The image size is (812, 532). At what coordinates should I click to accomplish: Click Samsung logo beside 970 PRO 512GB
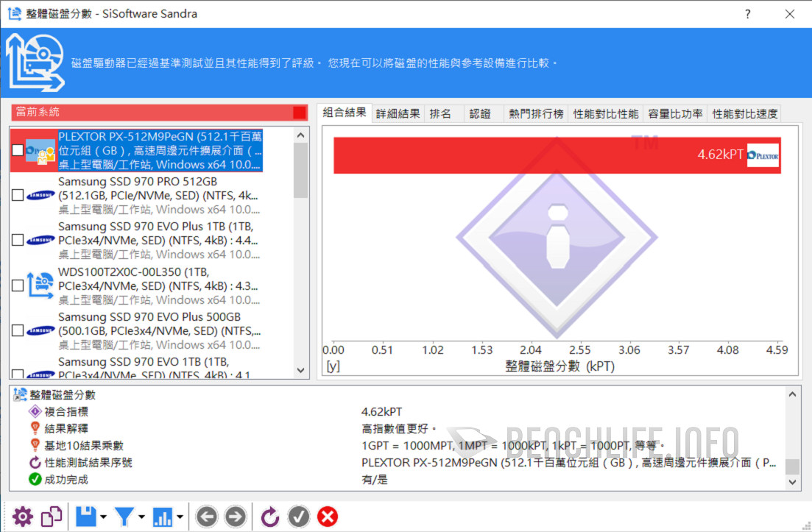tap(40, 195)
